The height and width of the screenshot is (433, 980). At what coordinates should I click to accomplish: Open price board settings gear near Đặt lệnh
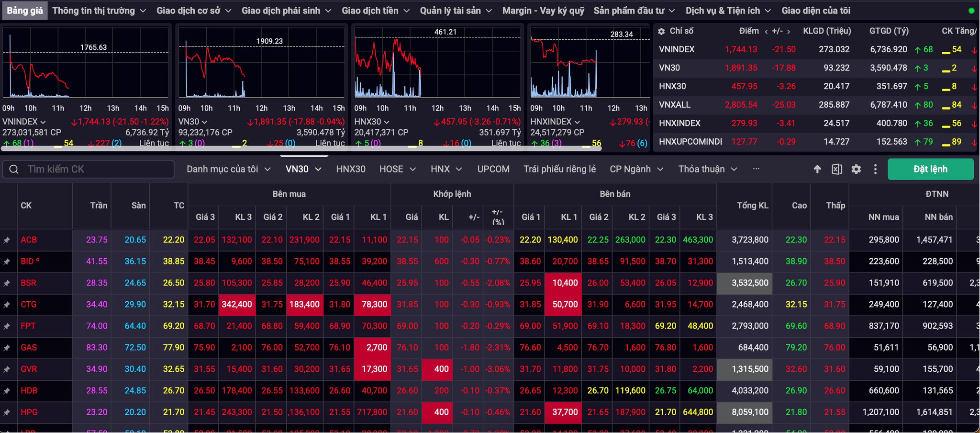pyautogui.click(x=856, y=169)
